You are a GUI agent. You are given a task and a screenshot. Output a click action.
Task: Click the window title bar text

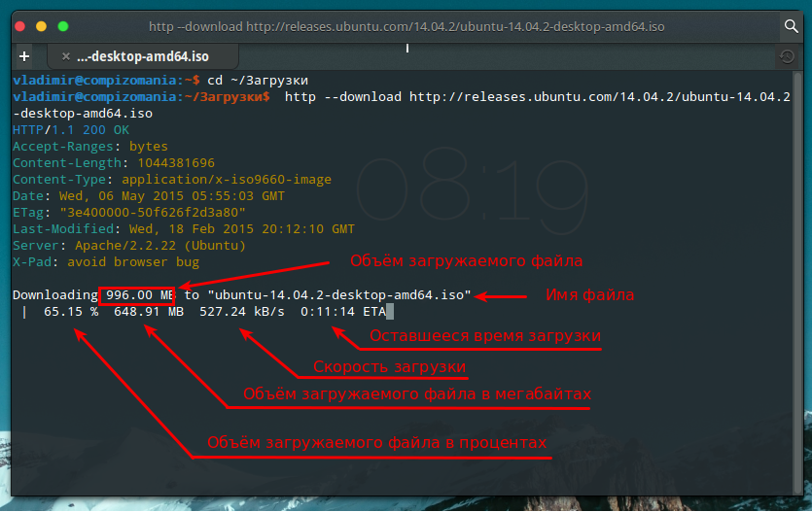tap(406, 26)
